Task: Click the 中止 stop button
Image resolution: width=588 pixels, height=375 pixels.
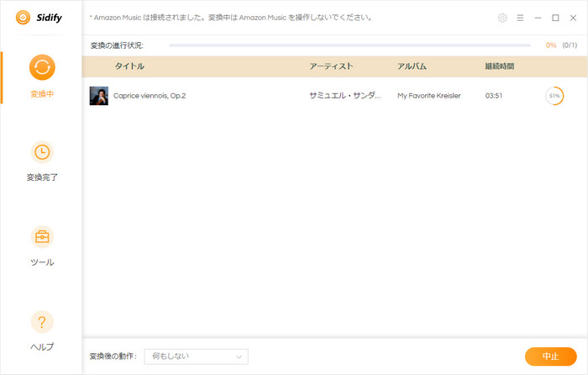Action: pyautogui.click(x=550, y=357)
